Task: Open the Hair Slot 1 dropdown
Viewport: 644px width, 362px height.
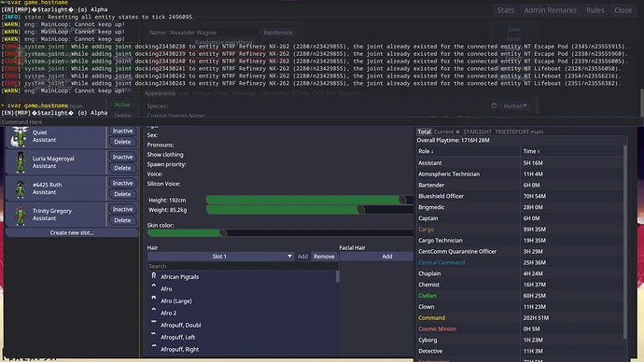Action: 221,257
